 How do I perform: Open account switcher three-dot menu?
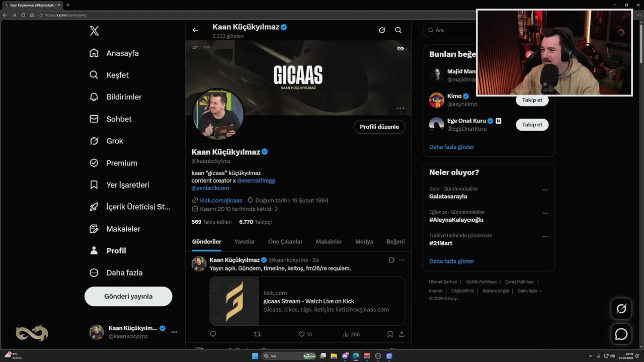click(174, 332)
